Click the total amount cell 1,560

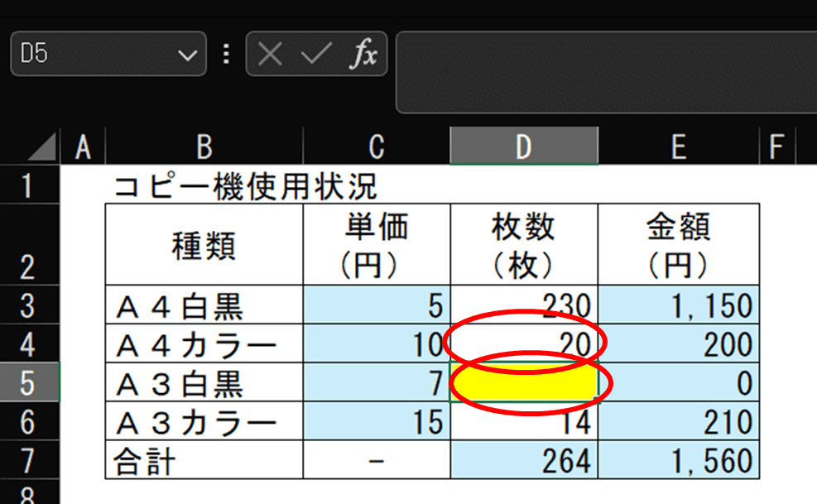pos(679,459)
